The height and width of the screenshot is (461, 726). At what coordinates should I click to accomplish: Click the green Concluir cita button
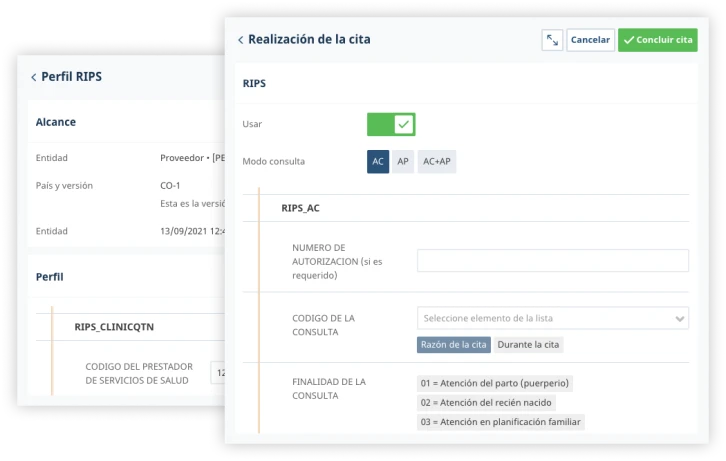(657, 40)
